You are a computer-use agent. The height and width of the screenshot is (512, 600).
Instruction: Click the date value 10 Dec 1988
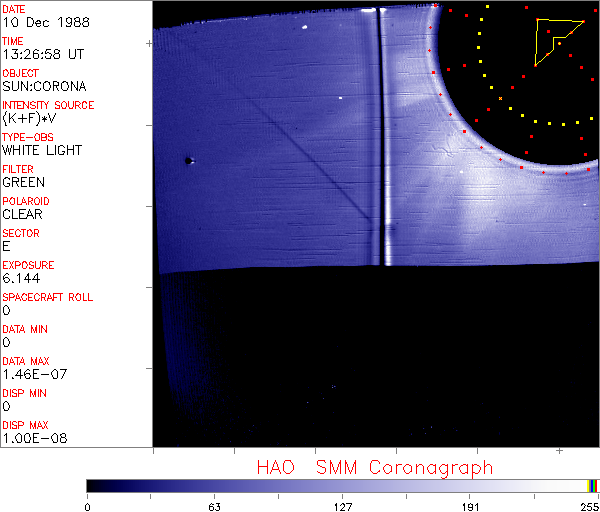coord(36,22)
